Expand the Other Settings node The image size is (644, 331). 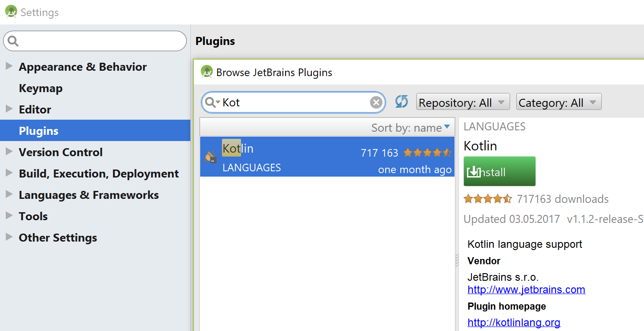(9, 237)
